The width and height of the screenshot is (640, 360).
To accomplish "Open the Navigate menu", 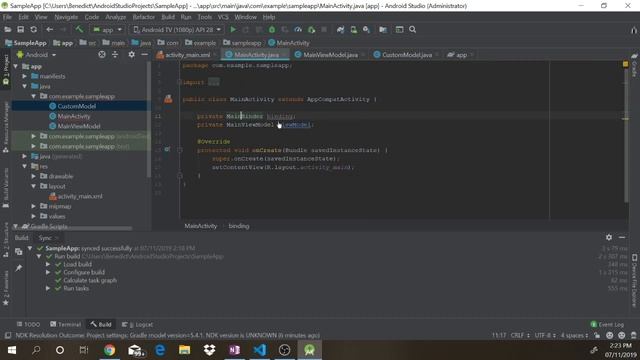I will [x=66, y=17].
